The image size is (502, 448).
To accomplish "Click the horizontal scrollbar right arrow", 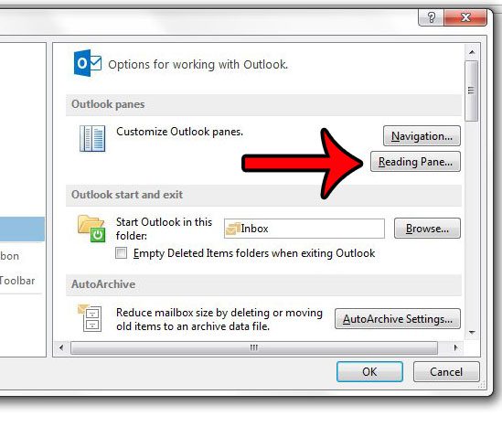I will coord(455,347).
